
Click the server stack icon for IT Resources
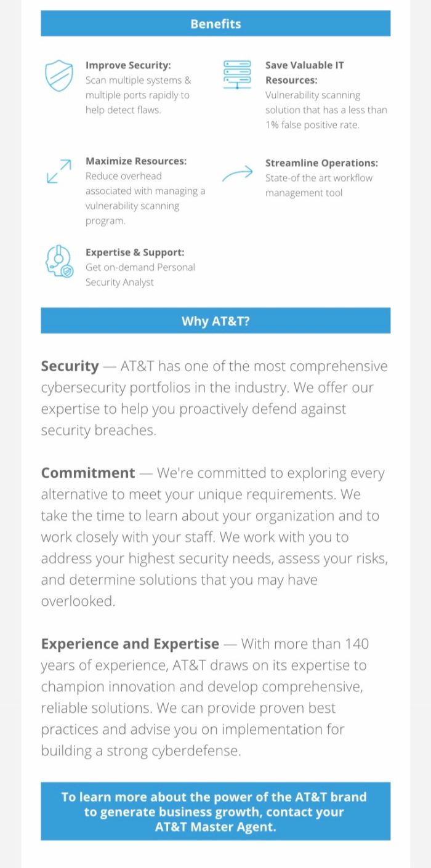237,74
